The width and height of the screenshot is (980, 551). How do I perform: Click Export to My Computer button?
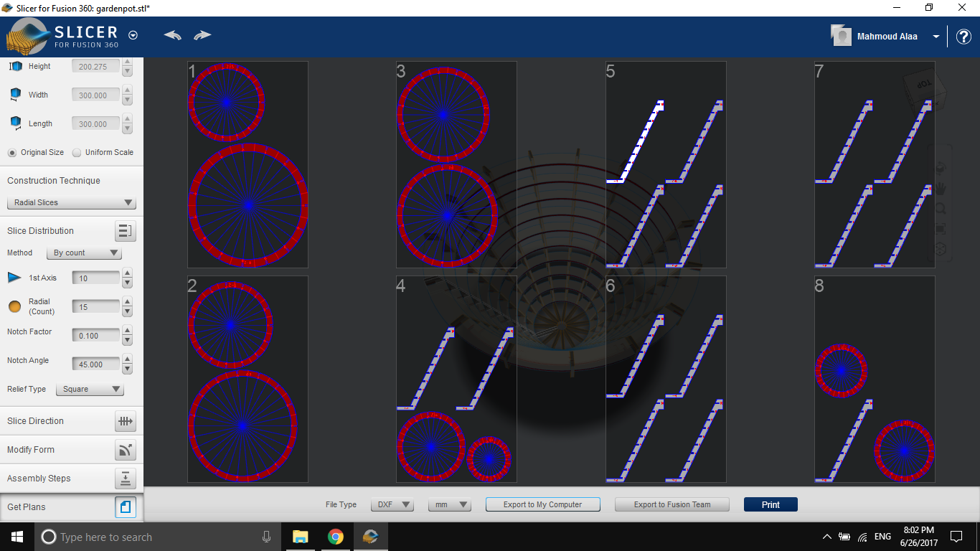542,505
